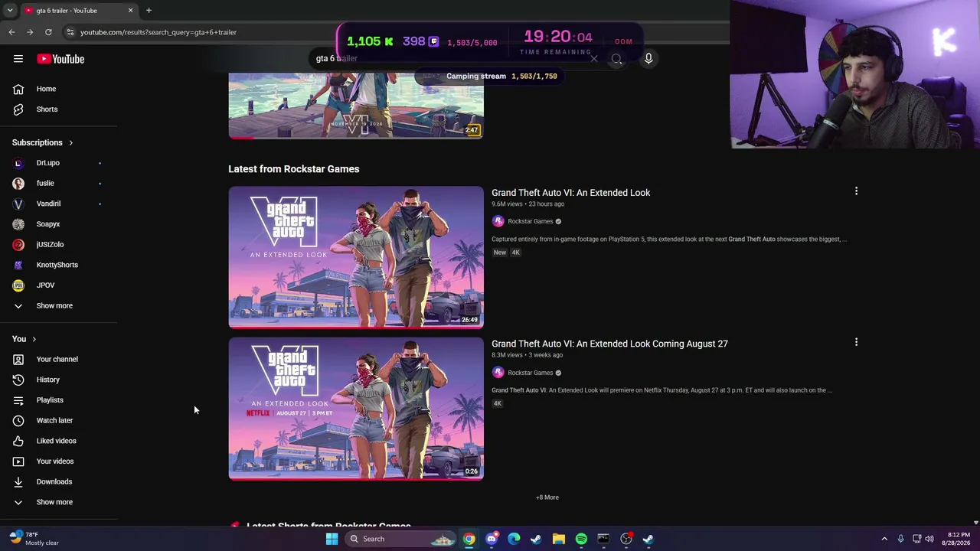Open KnottyShorts channel from subscriptions
The width and height of the screenshot is (980, 551).
coord(58,265)
